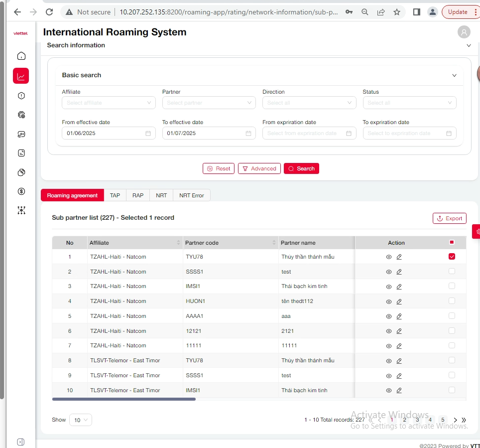Image resolution: width=480 pixels, height=448 pixels.
Task: Open the Affiliate dropdown
Action: click(x=109, y=103)
